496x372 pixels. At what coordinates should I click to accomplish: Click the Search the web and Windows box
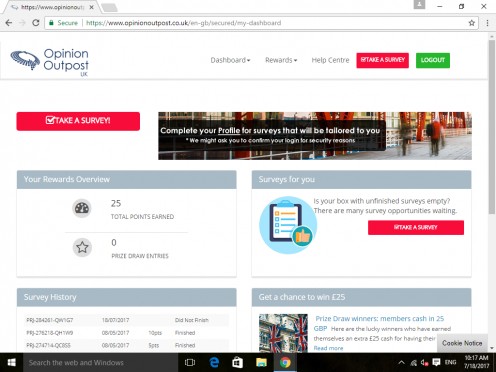click(x=100, y=362)
